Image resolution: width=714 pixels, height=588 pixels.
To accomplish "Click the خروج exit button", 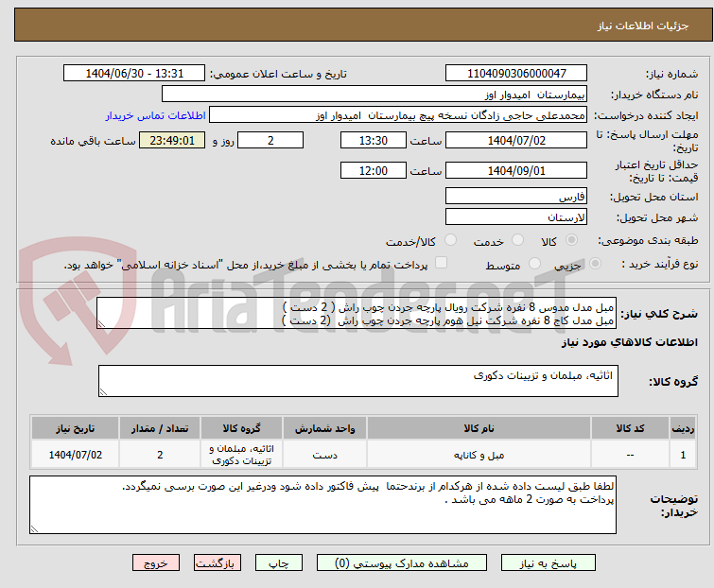I will [156, 563].
